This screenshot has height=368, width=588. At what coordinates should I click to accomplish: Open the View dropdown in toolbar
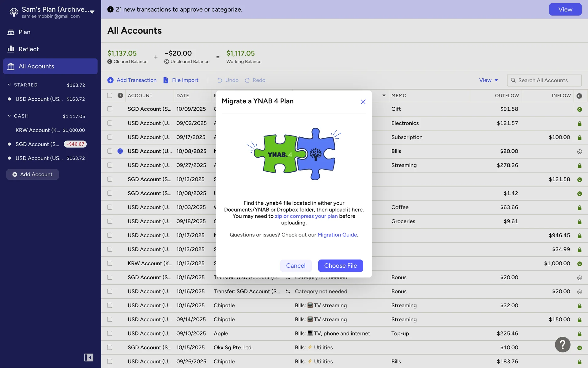coord(488,80)
